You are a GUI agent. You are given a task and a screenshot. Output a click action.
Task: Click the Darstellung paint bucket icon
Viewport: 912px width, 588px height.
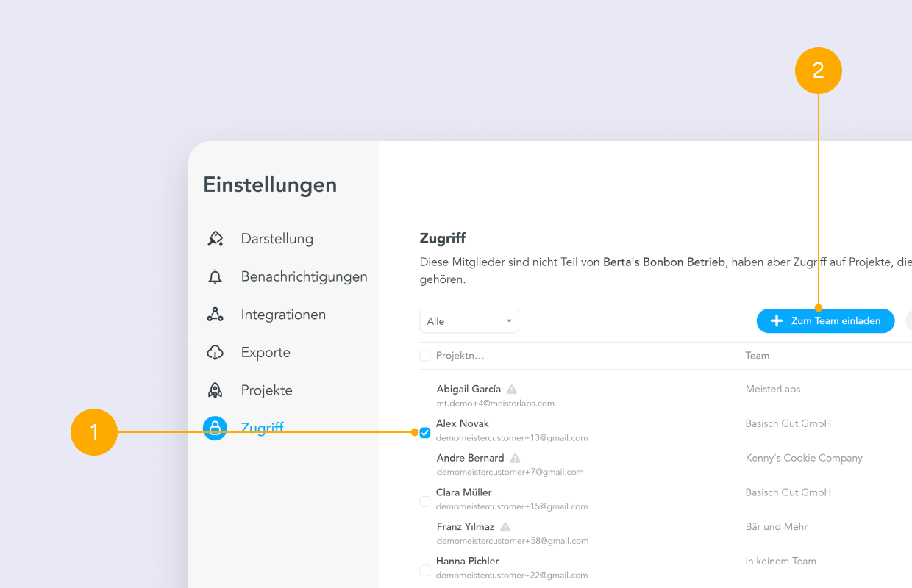tap(215, 239)
